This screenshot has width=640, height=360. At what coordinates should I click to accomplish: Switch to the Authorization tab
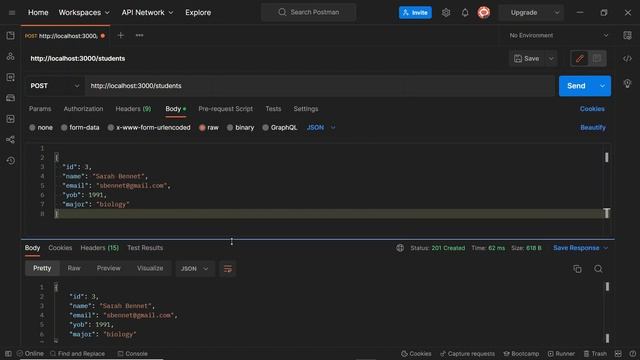tap(83, 109)
